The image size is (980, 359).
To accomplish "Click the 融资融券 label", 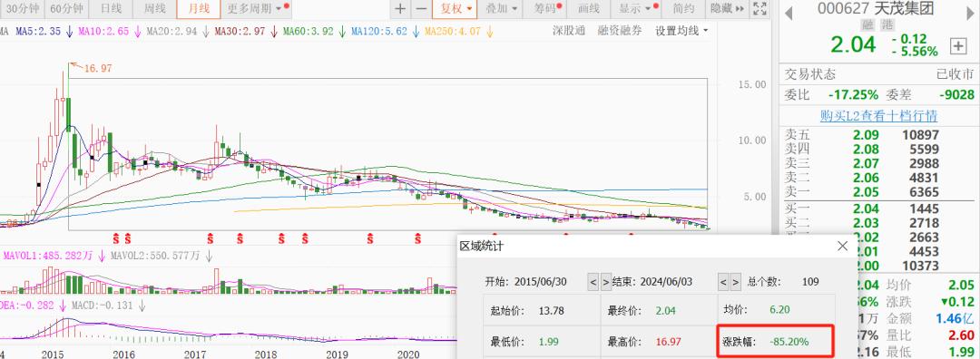I will pyautogui.click(x=620, y=31).
